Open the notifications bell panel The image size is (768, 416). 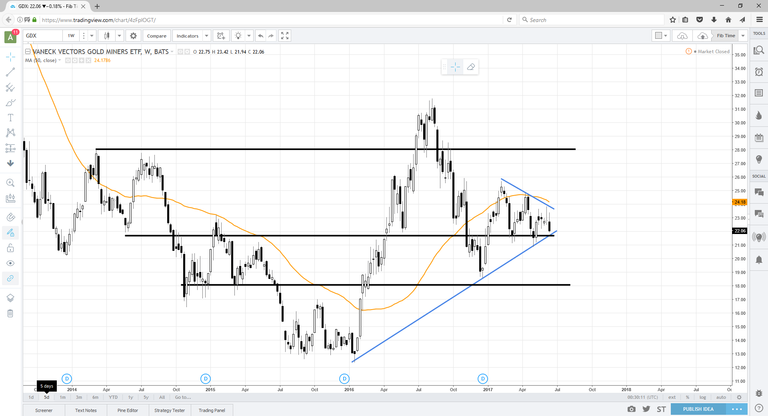[x=759, y=259]
